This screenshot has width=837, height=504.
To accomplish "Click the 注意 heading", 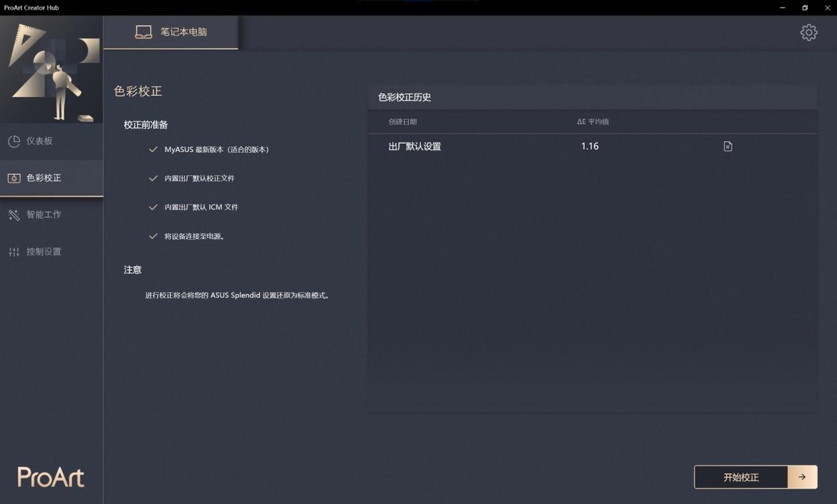I will (133, 270).
